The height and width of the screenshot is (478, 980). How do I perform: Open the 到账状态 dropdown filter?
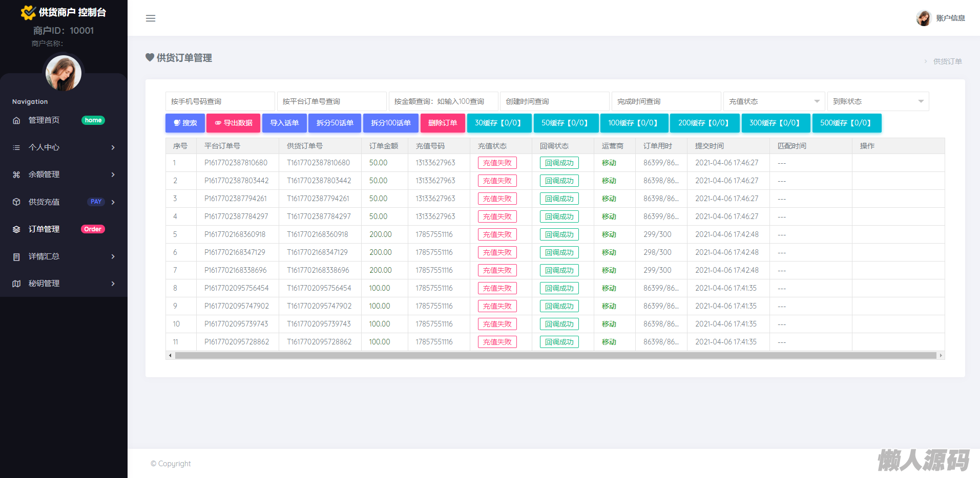878,101
